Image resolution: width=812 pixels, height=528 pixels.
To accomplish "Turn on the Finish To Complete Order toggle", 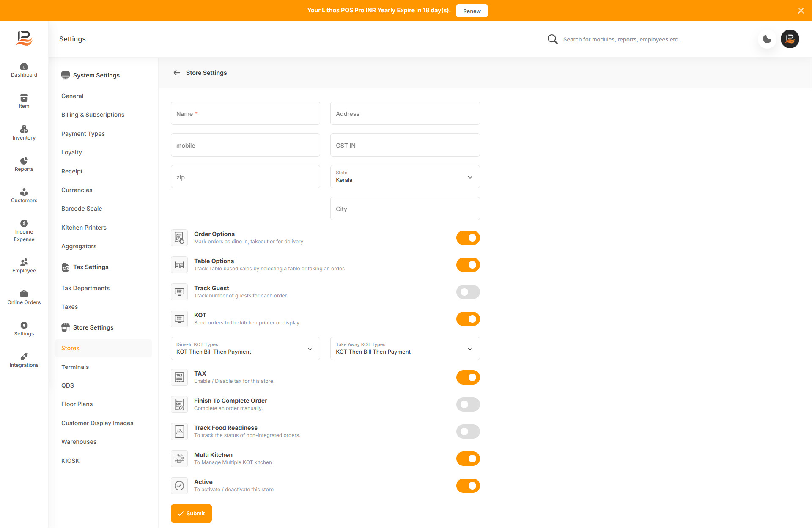I will 468,404.
